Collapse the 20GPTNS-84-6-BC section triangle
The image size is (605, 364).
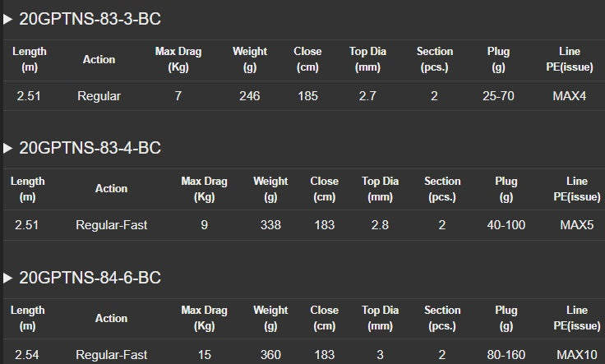[x=8, y=279]
